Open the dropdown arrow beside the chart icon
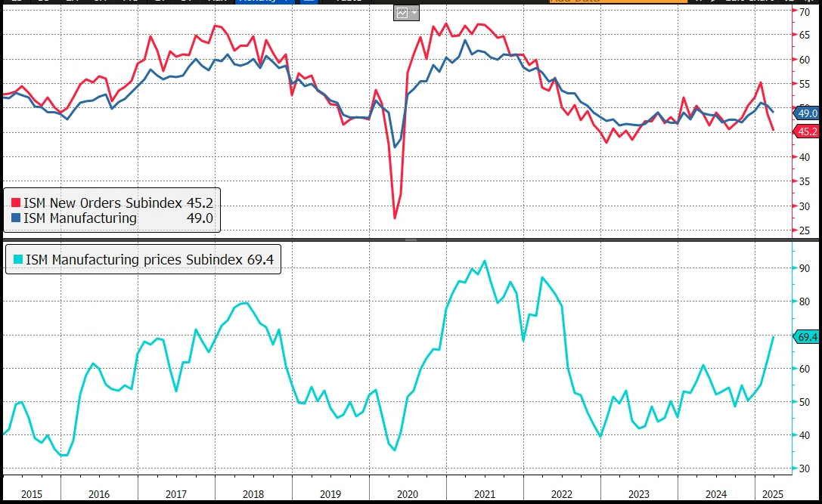The height and width of the screenshot is (504, 822). tap(414, 13)
